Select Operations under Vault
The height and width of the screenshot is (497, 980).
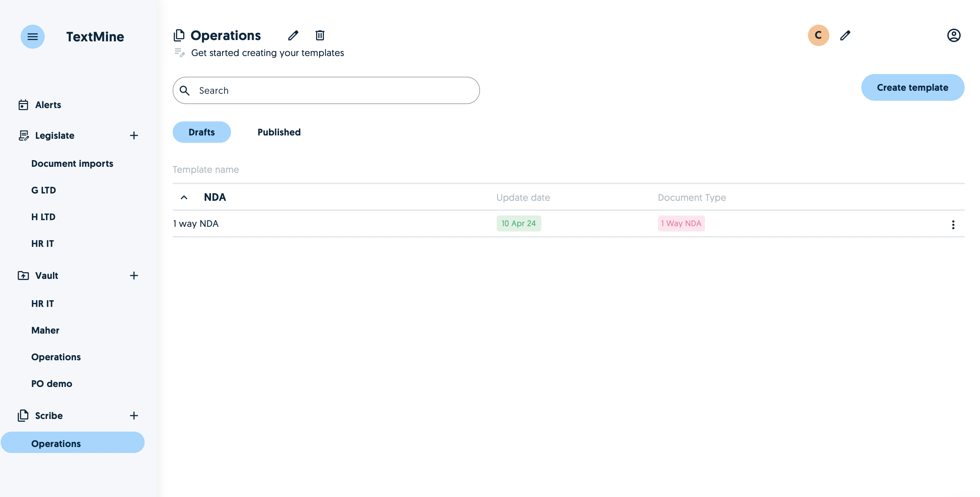[x=56, y=357]
